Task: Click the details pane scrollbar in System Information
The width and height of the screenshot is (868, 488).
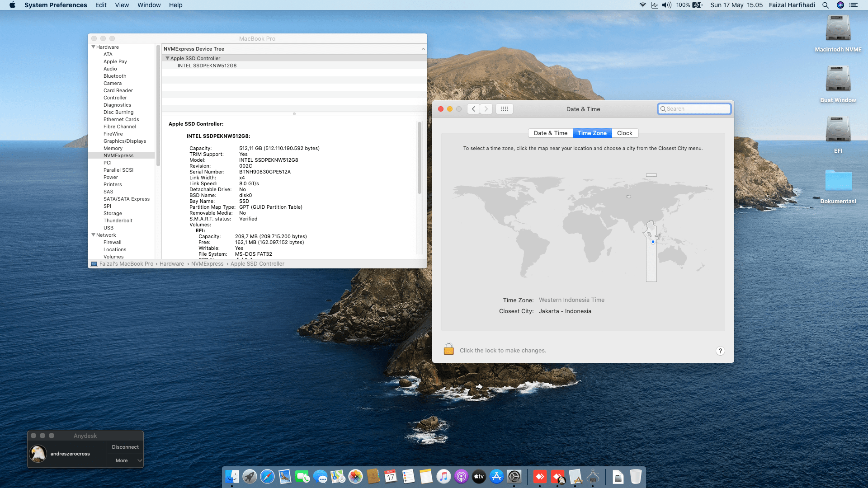Action: (x=420, y=158)
